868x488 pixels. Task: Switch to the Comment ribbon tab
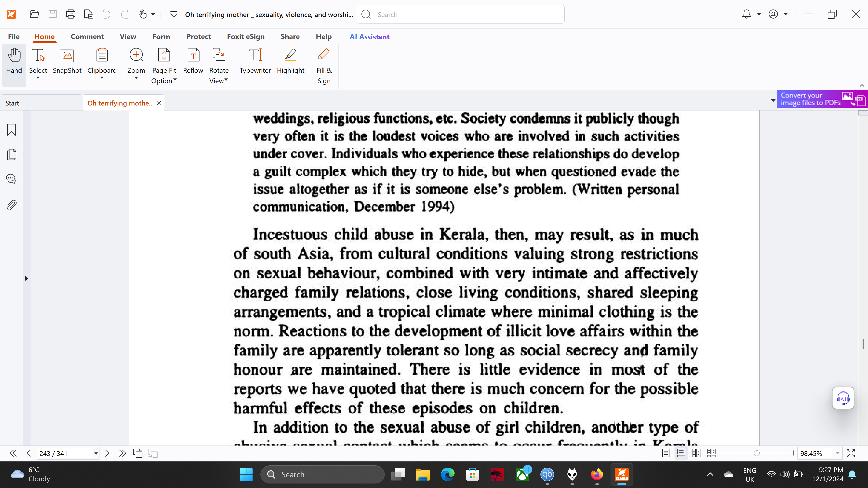(87, 36)
